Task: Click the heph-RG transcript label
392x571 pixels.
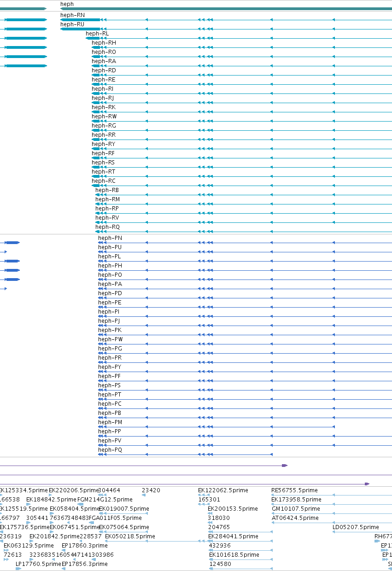Action: click(x=104, y=126)
